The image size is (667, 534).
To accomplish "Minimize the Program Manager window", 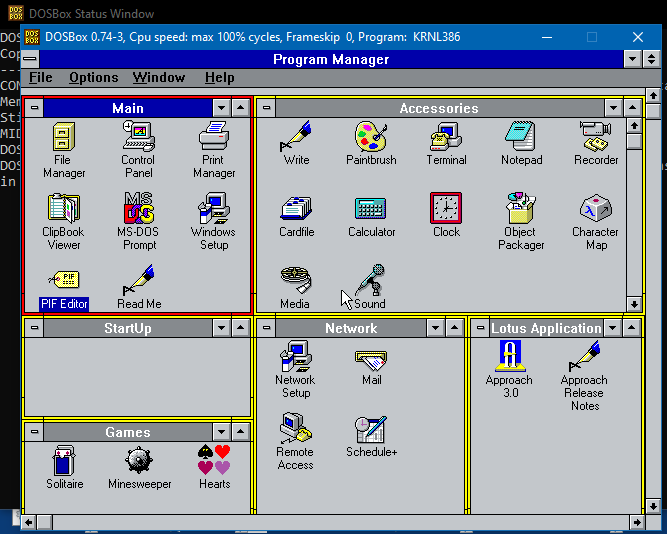I will pyautogui.click(x=633, y=59).
